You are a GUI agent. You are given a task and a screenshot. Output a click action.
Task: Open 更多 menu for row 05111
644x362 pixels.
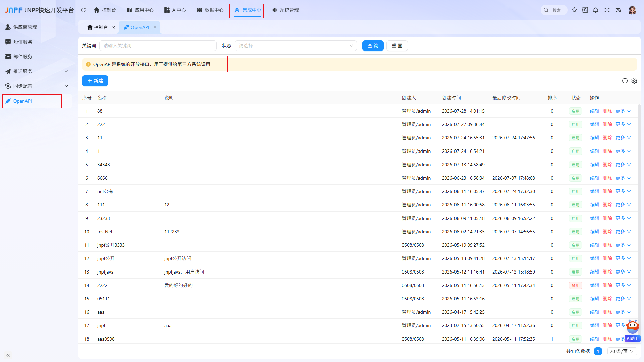(623, 299)
